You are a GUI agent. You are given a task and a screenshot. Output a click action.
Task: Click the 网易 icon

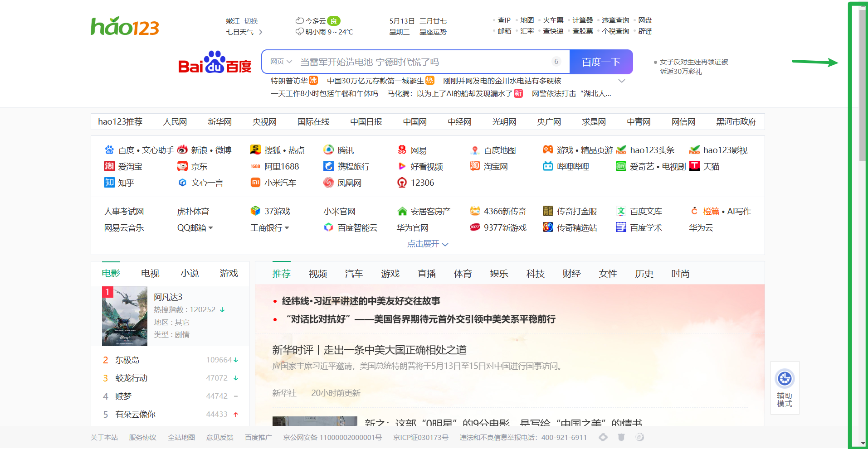(x=402, y=150)
